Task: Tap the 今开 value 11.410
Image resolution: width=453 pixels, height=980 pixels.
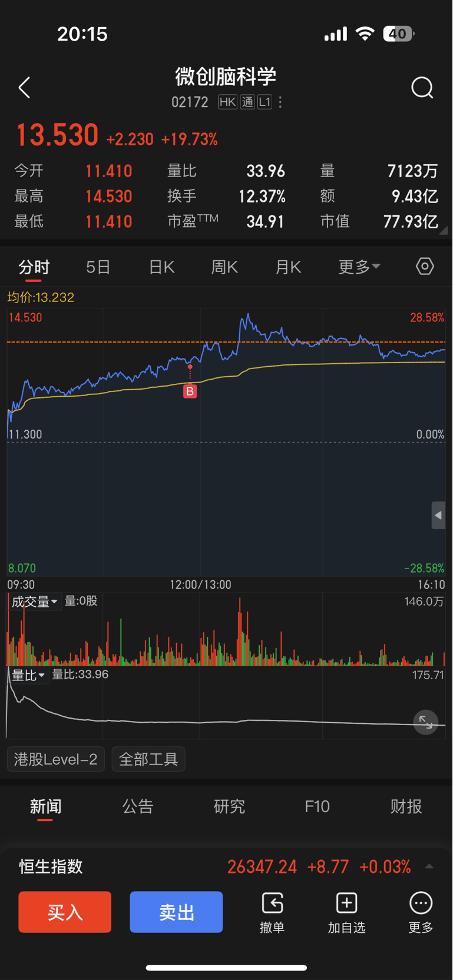Action: point(109,171)
